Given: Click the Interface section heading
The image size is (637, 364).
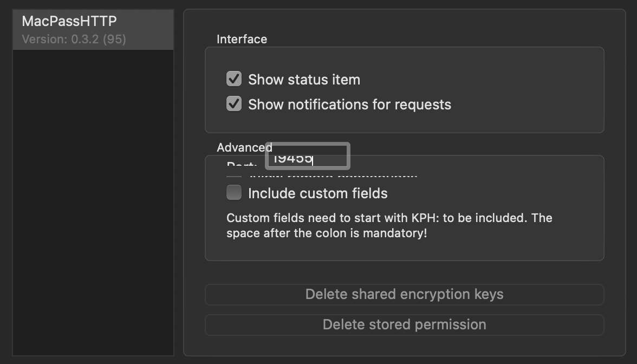Looking at the screenshot, I should tap(242, 39).
